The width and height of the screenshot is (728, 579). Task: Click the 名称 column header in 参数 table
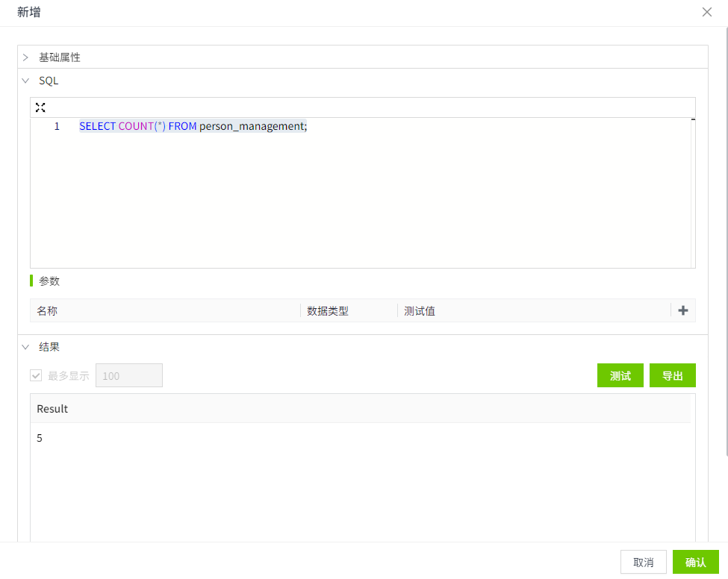tap(47, 311)
